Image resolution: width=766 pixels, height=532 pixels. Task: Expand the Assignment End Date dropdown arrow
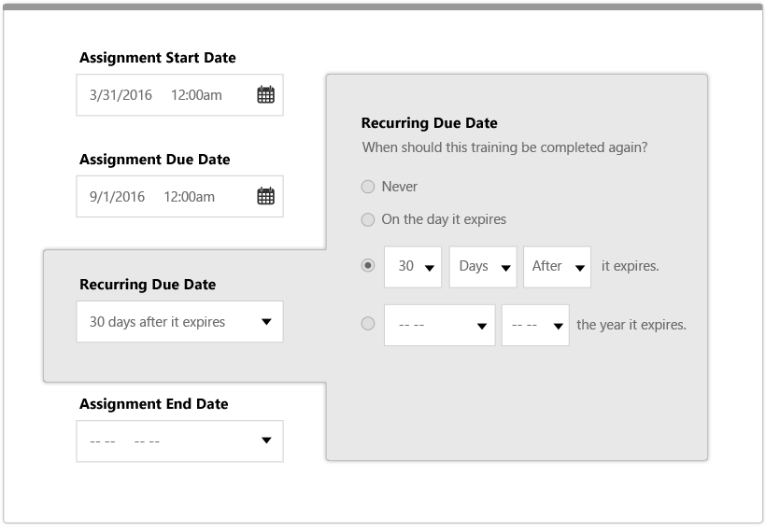coord(266,441)
